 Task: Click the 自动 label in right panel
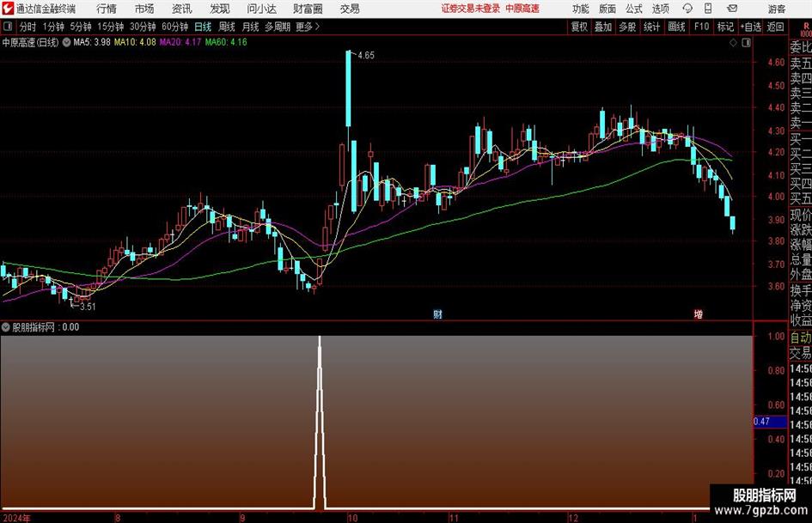click(x=801, y=338)
